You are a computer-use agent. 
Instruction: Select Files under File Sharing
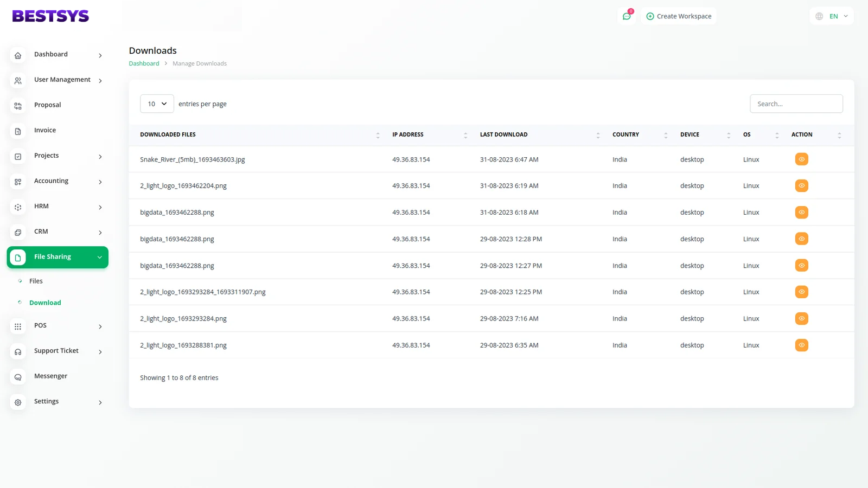[x=36, y=281]
